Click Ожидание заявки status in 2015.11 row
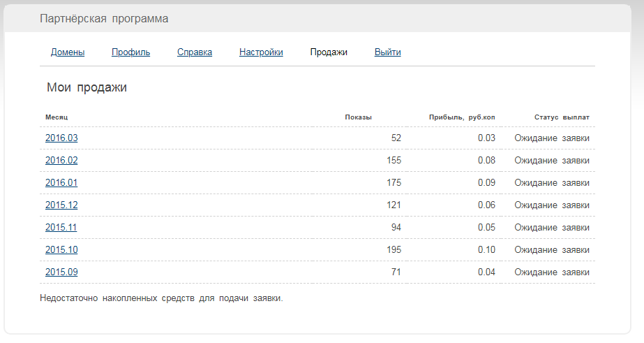The width and height of the screenshot is (644, 343). click(x=552, y=228)
